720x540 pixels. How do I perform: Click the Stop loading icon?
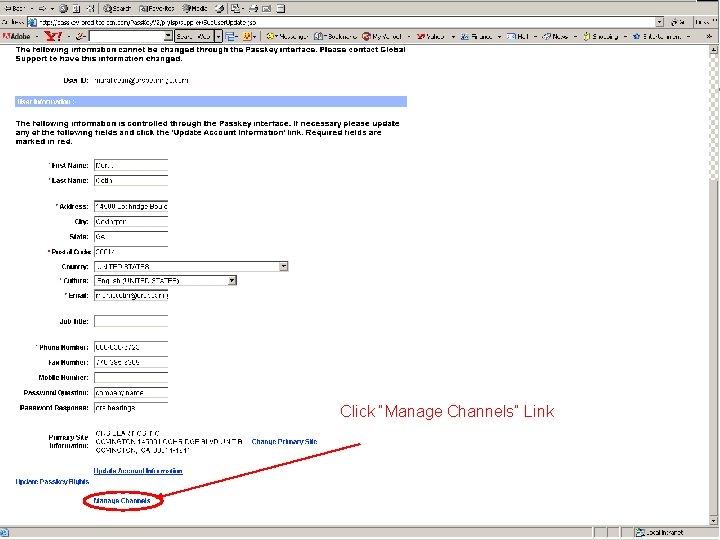(63, 9)
